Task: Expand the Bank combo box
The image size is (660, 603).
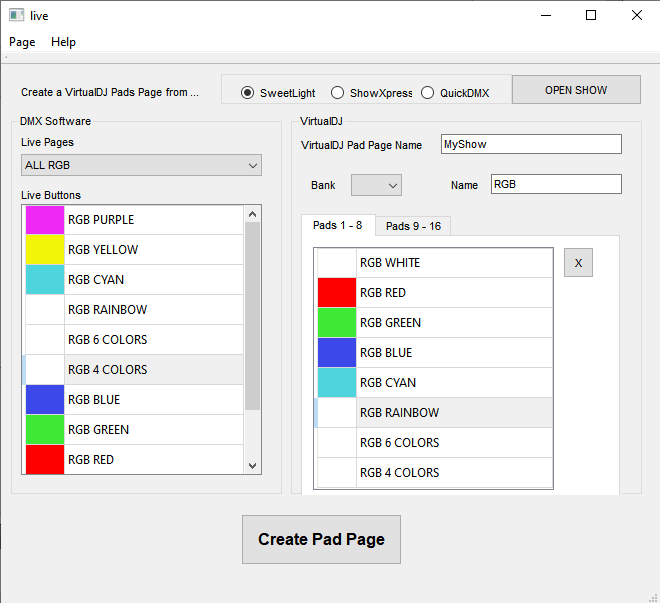Action: [376, 185]
